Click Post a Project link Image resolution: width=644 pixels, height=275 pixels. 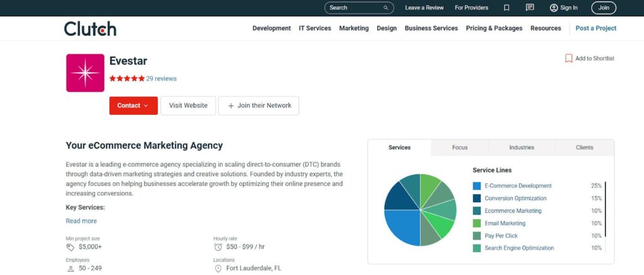(x=596, y=28)
